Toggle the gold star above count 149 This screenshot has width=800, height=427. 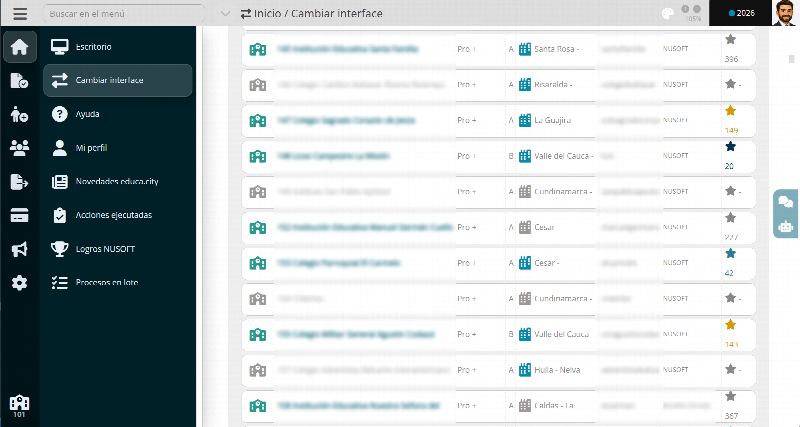731,111
